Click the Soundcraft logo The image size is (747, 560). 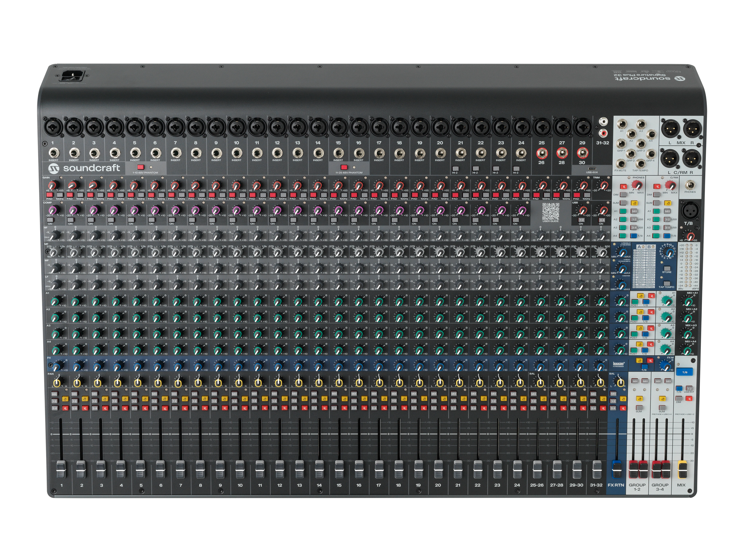click(x=84, y=169)
